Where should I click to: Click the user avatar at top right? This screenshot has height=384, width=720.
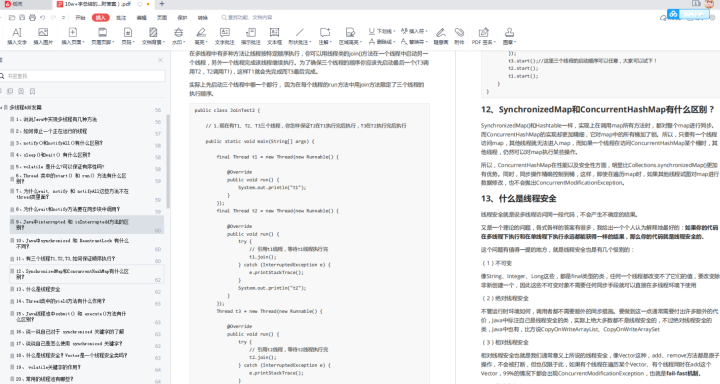pos(710,4)
